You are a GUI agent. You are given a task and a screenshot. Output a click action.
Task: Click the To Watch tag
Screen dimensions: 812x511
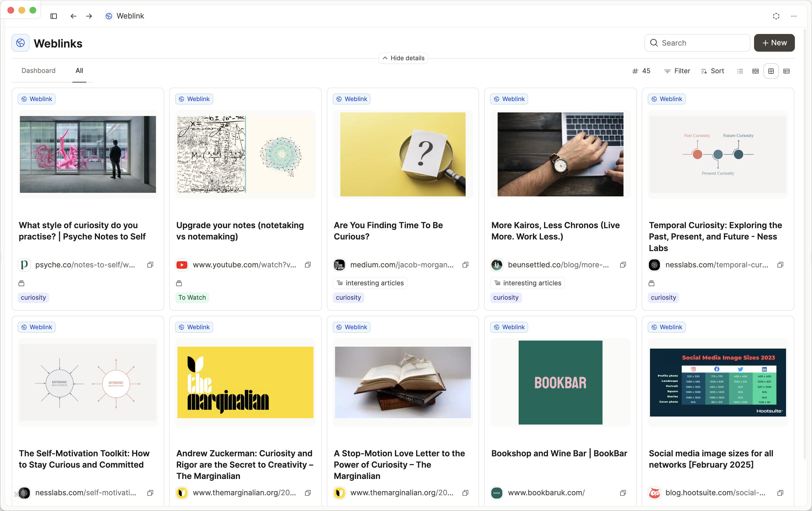[192, 297]
